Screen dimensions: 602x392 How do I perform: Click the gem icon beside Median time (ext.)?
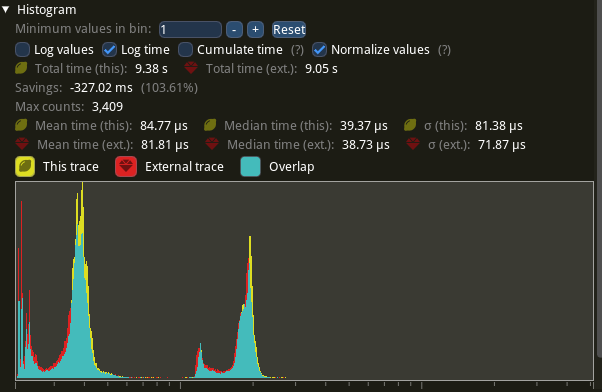(x=212, y=144)
